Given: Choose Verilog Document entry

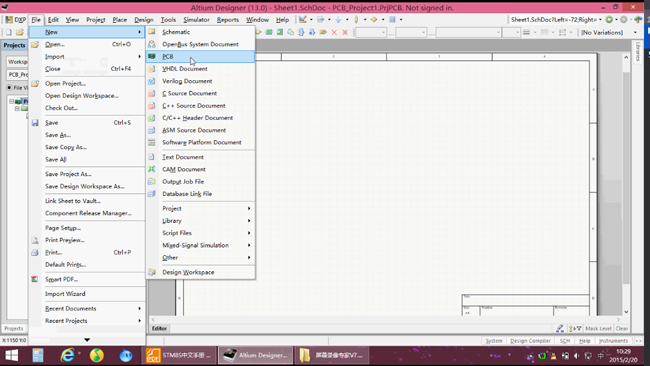Looking at the screenshot, I should 200,81.
